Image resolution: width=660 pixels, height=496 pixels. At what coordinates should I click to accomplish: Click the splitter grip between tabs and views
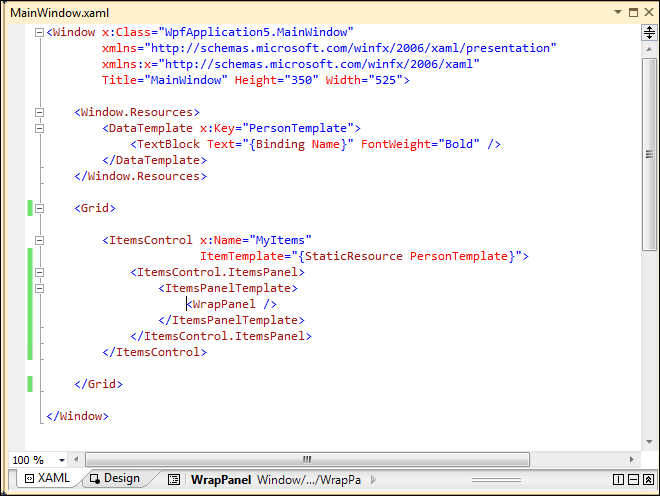[x=496, y=480]
